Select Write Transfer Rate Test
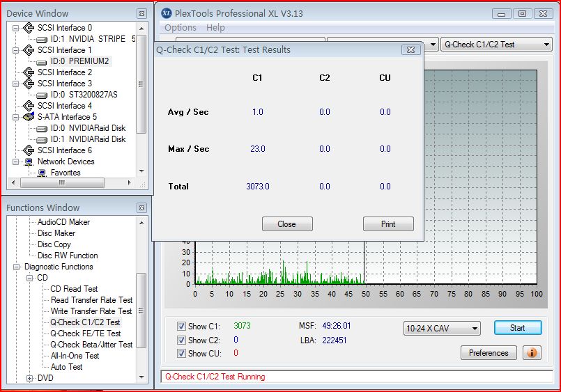The image size is (561, 392). coord(91,311)
